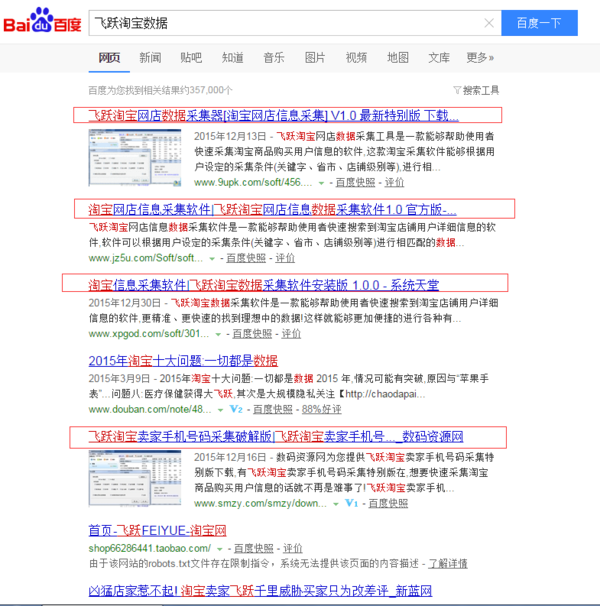
Task: Open result 凶猛店家惹不起 新蓝网
Action: [260, 591]
